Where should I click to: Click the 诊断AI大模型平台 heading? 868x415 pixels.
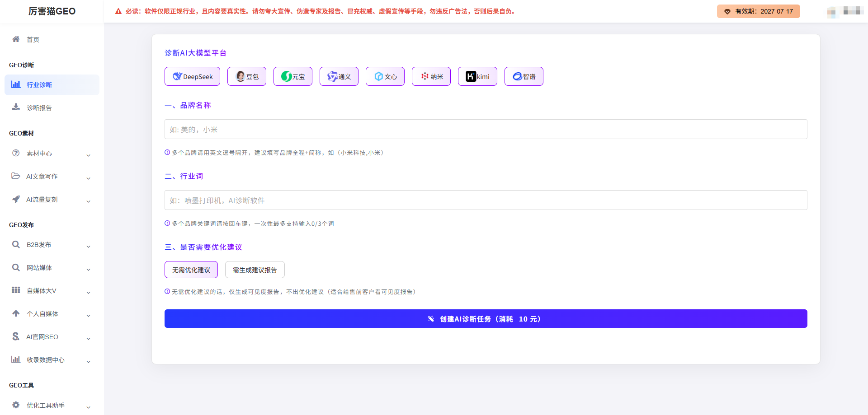click(196, 53)
